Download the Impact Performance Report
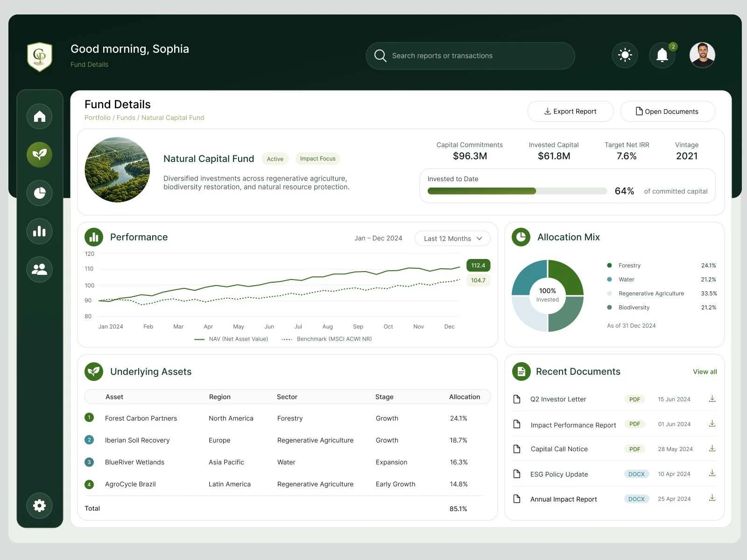Image resolution: width=747 pixels, height=560 pixels. tap(712, 424)
